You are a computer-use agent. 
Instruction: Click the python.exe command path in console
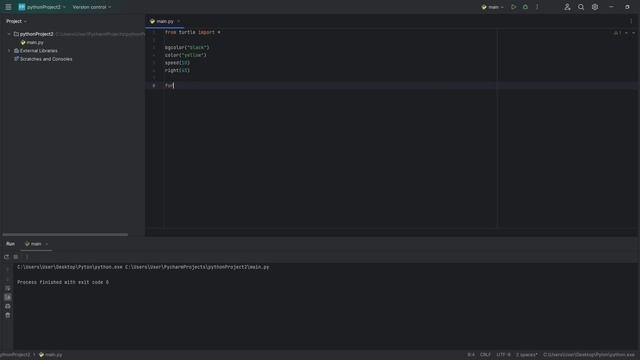(x=69, y=267)
